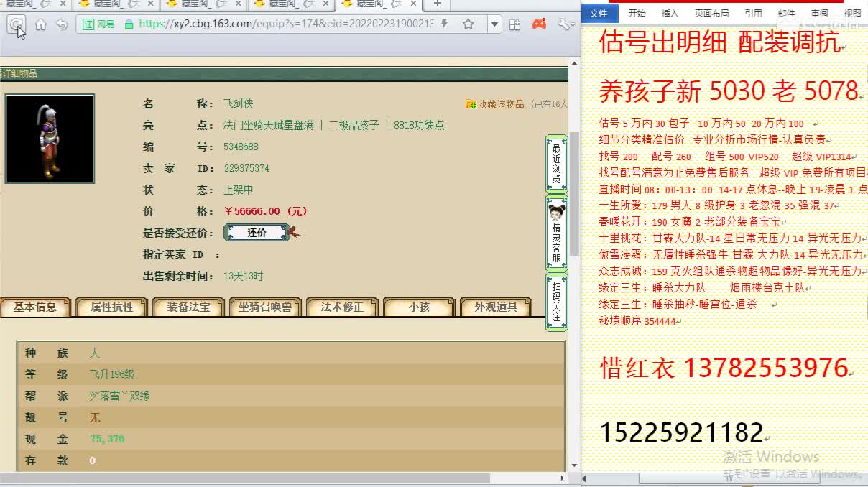Click the character portrait thumbnail
Viewport: 868px width, 487px height.
pyautogui.click(x=50, y=139)
